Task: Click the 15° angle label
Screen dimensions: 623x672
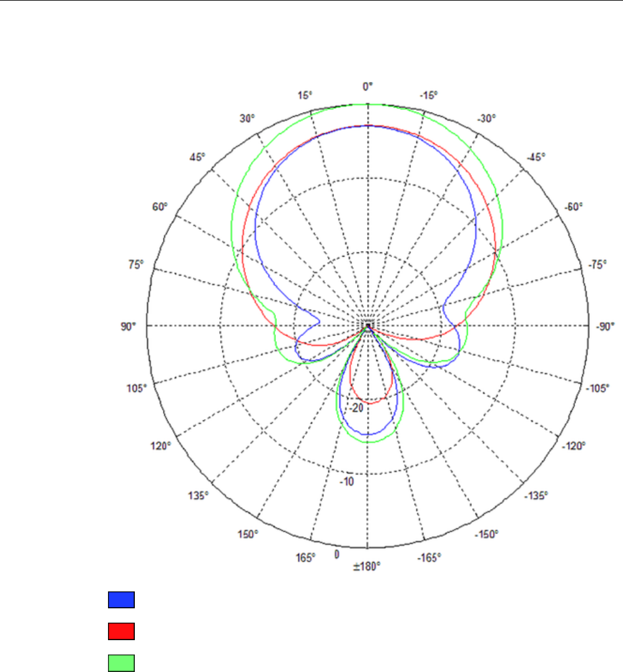Action: 305,95
